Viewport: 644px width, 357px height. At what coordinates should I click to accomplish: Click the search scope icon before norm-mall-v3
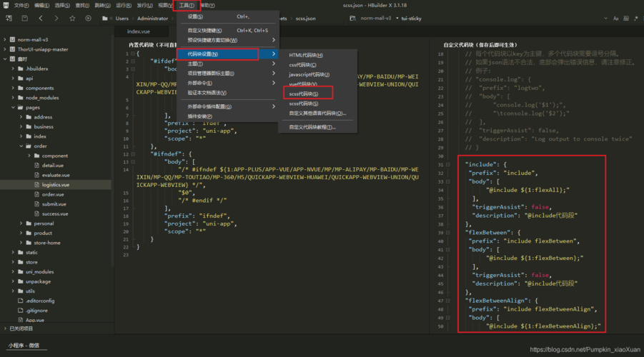pos(352,19)
